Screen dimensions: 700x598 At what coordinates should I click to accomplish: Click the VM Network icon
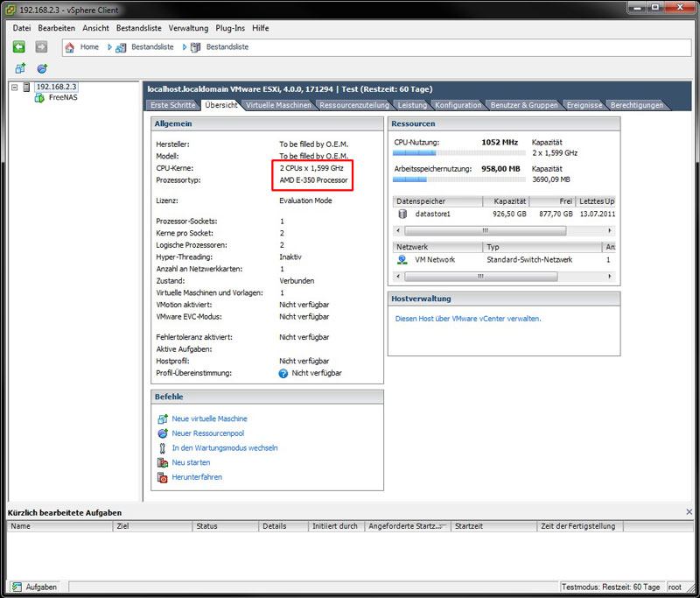click(x=402, y=259)
